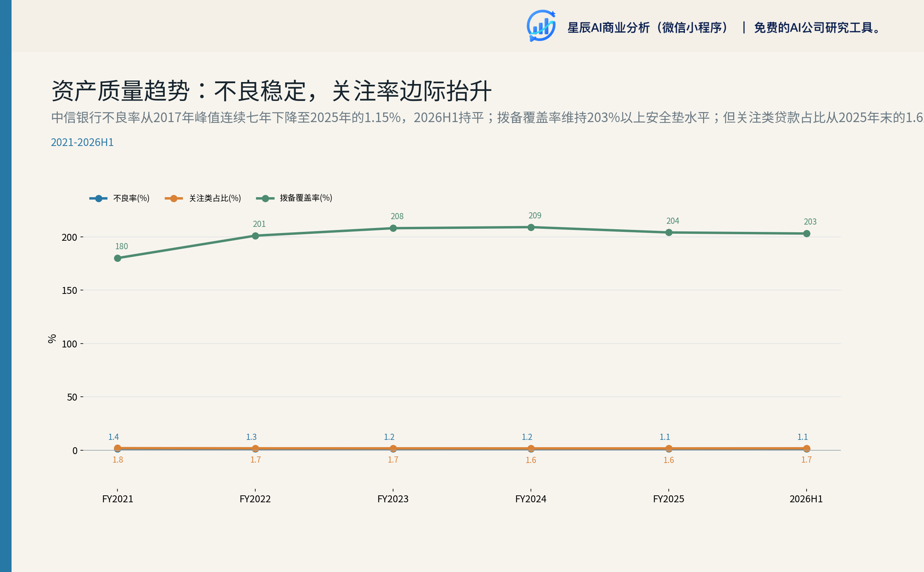Click the date range label 2021-2026H1

pos(82,143)
